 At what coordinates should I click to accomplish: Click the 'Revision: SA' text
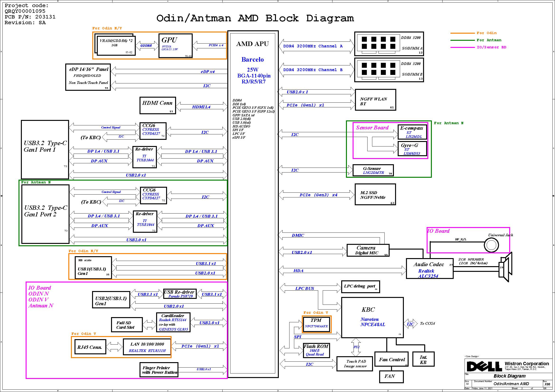click(x=25, y=23)
